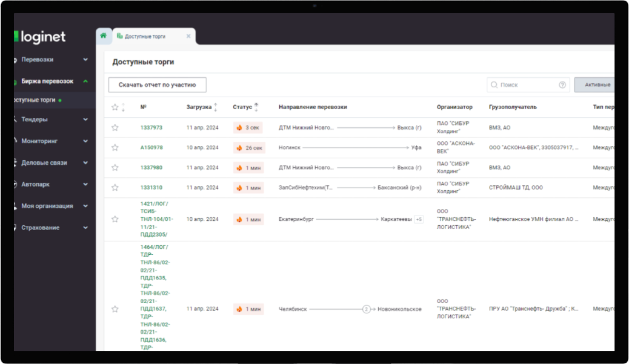Click the help icon in search field
Screen dimensions: 629x364
[x=562, y=85]
